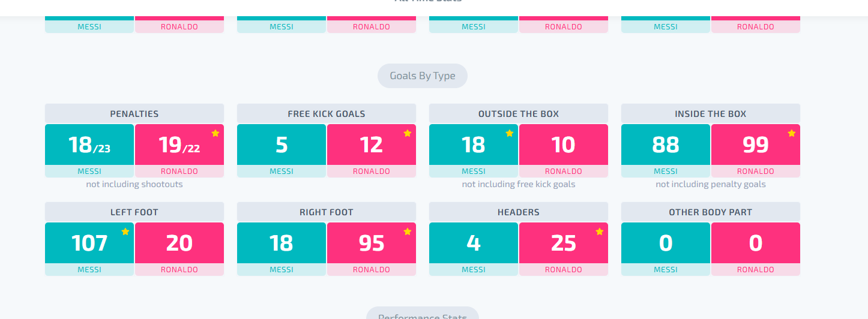Image resolution: width=868 pixels, height=319 pixels.
Task: Click the Free Kick Goals header
Action: (x=327, y=113)
